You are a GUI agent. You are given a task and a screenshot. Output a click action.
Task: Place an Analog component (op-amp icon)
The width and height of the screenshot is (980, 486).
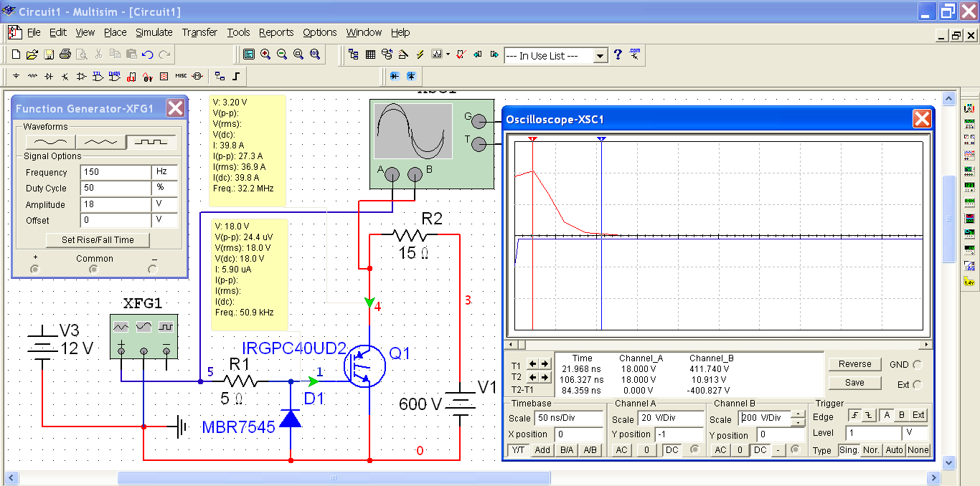(x=81, y=76)
